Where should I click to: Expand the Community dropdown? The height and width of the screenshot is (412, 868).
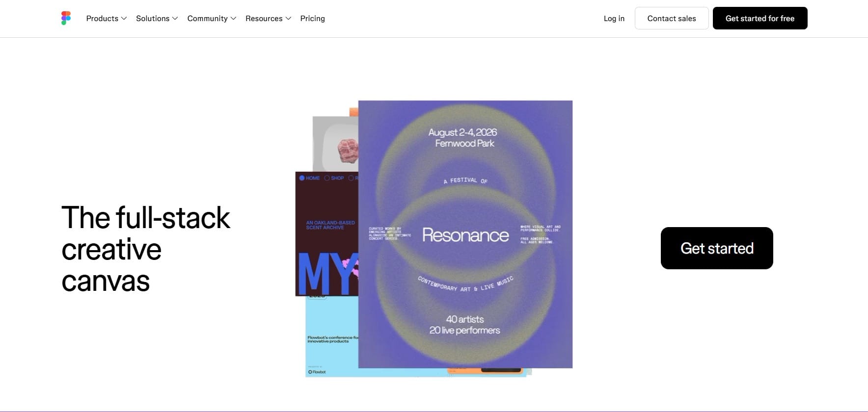[212, 18]
